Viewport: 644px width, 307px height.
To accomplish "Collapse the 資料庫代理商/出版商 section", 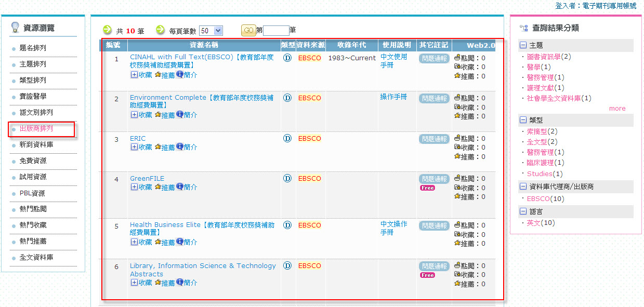I will [523, 186].
